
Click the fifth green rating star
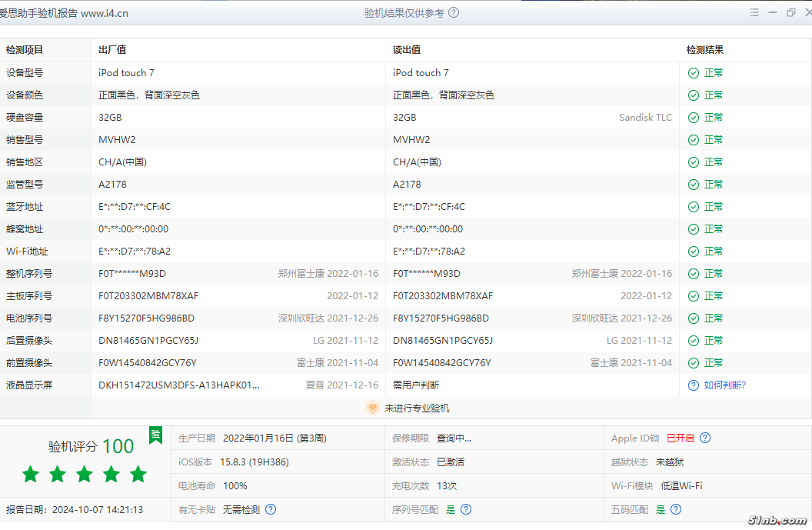coord(138,474)
